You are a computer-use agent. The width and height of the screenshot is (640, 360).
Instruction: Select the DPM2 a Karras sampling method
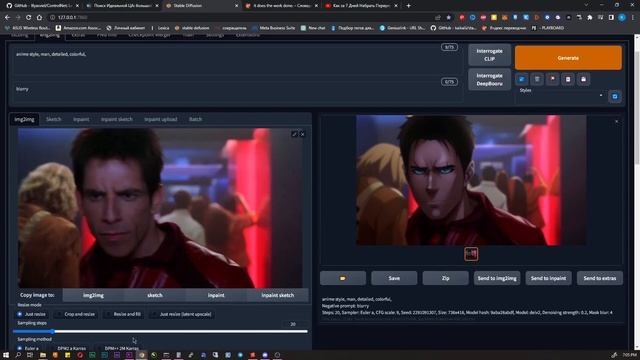click(68, 349)
